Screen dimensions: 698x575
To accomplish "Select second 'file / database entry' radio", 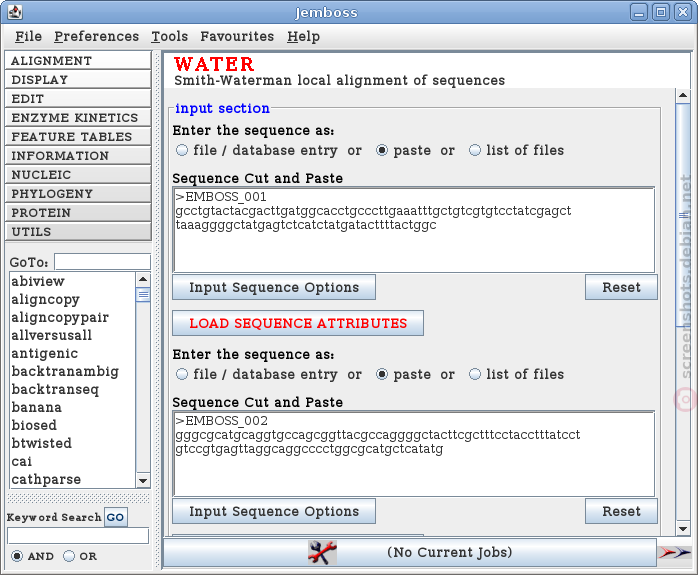I will (182, 374).
